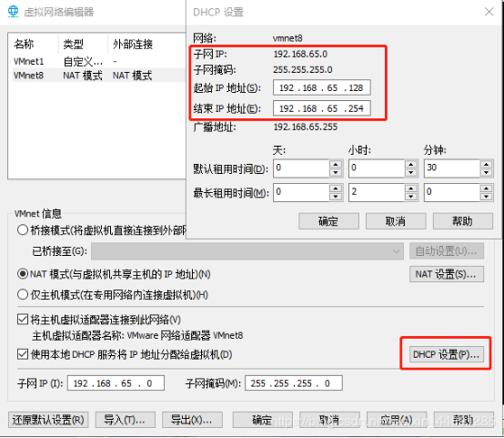The height and width of the screenshot is (438, 504).
Task: Open the NAT 设置 button
Action: pyautogui.click(x=447, y=274)
